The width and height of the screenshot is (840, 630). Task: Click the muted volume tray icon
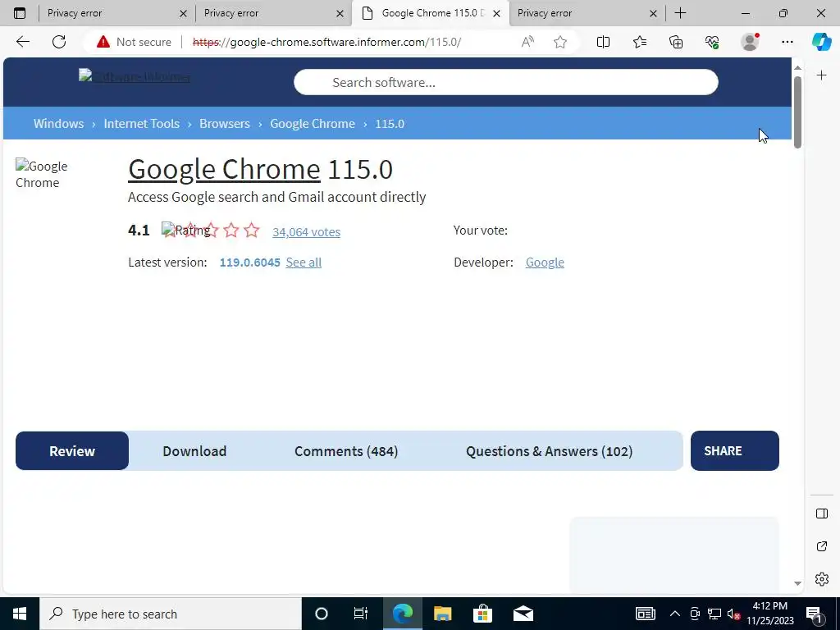click(733, 614)
